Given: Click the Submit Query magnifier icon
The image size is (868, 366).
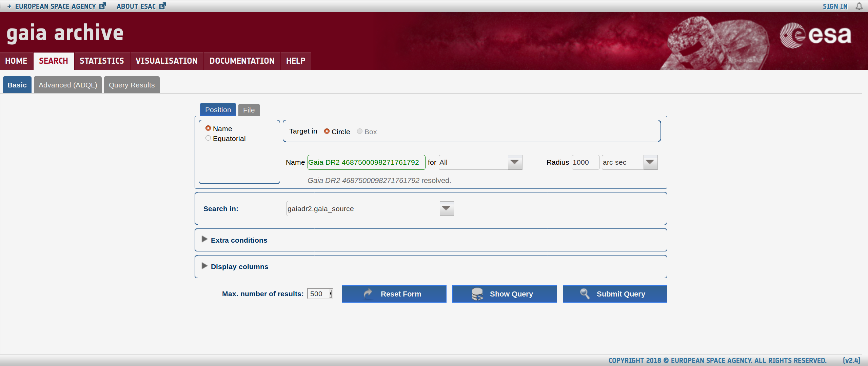Looking at the screenshot, I should tap(585, 293).
